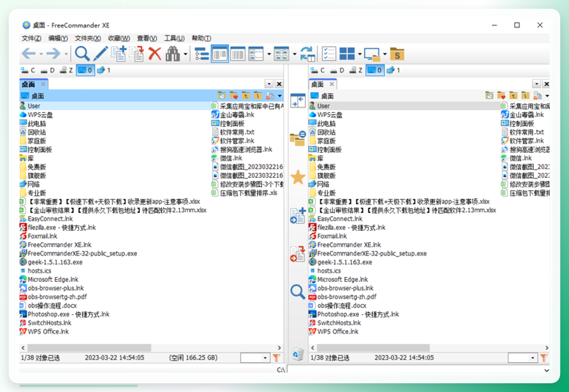Screen dimensions: 569x392
Task: Close the left panel 桌面 tab
Action: click(43, 84)
